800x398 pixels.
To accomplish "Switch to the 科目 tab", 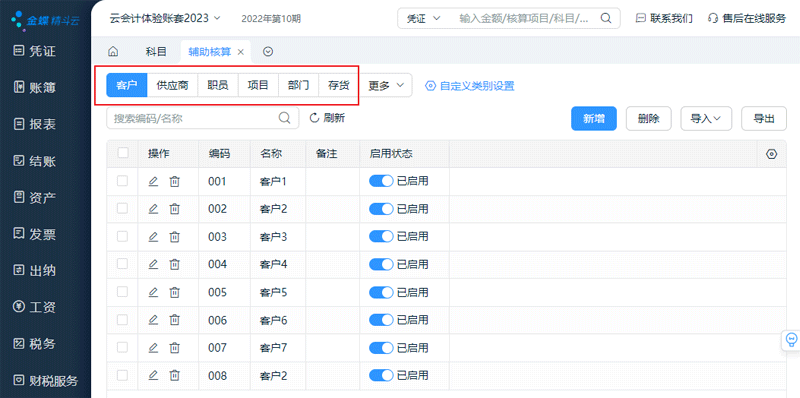I will (x=156, y=52).
